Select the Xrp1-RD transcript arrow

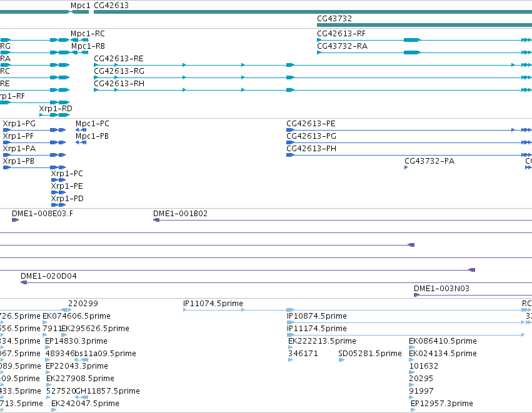point(54,115)
